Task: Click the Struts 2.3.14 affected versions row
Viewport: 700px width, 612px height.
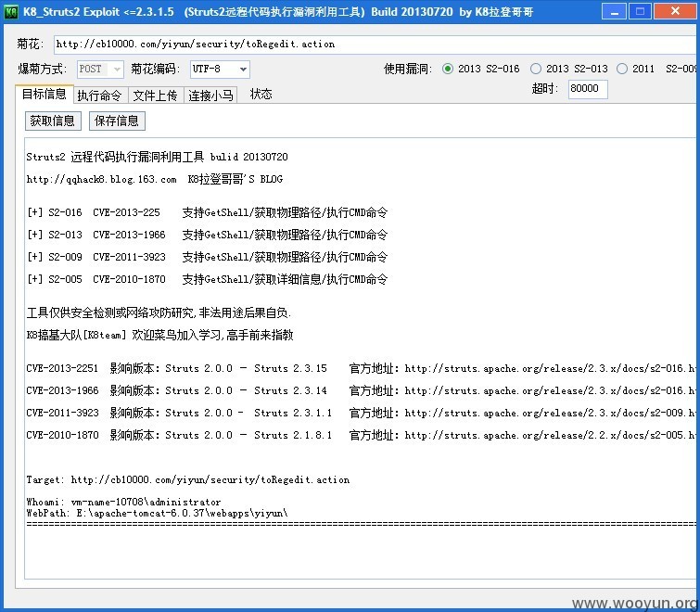Action: pyautogui.click(x=361, y=391)
